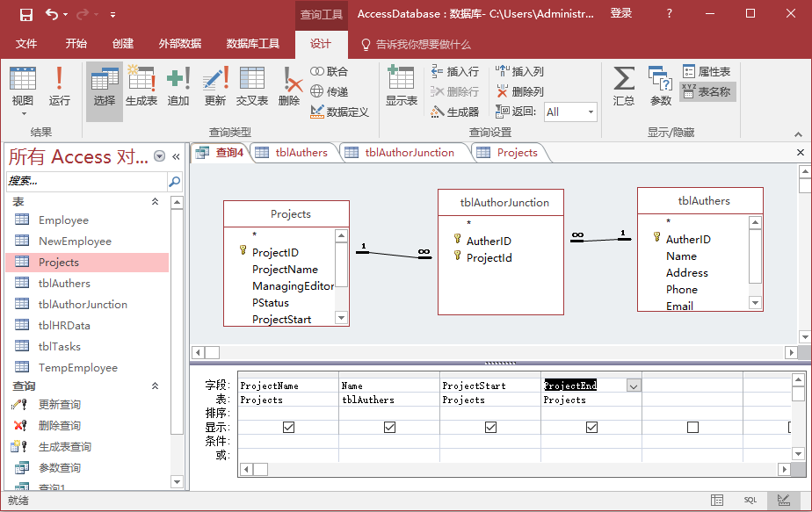Uncheck Show box for ProjectStart column

pos(490,427)
